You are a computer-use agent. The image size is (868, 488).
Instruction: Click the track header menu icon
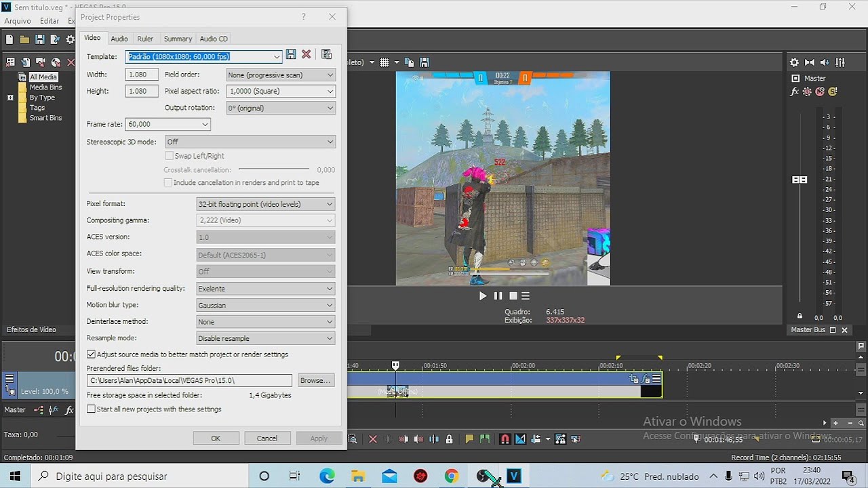(x=9, y=379)
